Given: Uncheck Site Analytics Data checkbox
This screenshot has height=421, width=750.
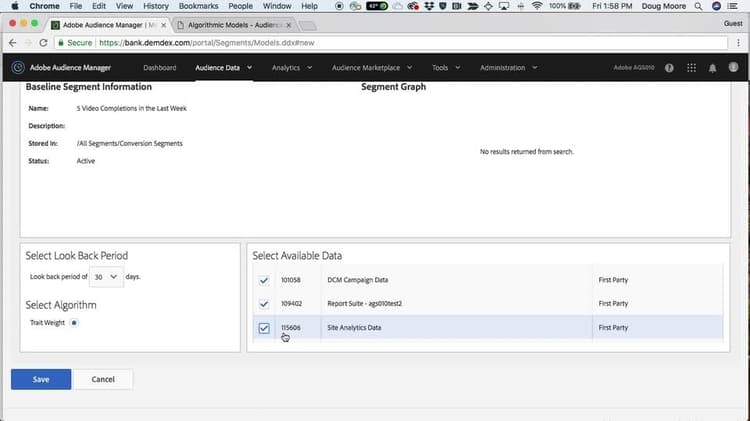Looking at the screenshot, I should coord(264,328).
